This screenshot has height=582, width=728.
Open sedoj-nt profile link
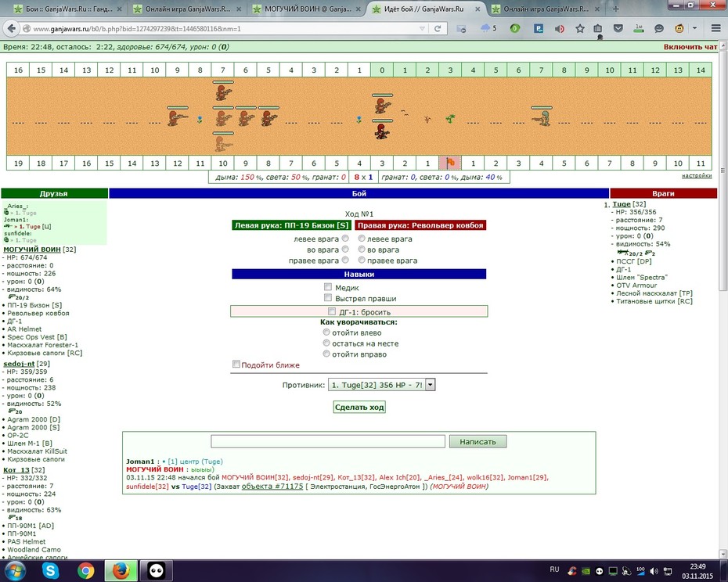point(19,364)
